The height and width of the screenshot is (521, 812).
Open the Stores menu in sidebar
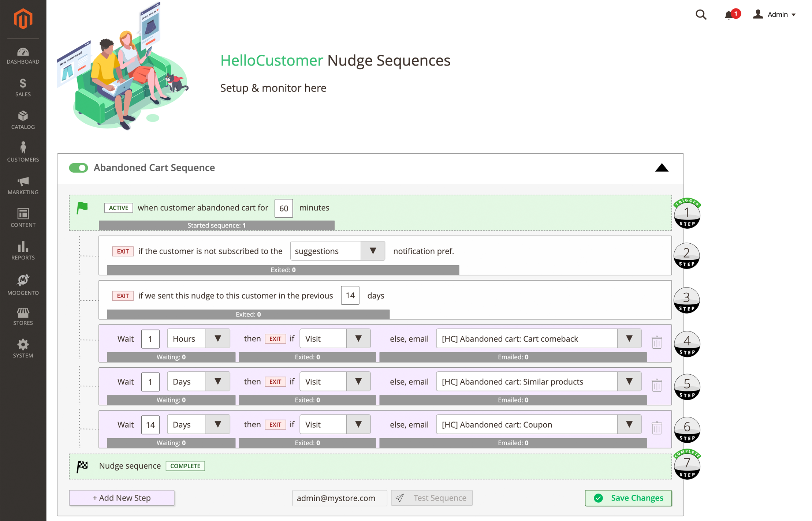pyautogui.click(x=23, y=313)
